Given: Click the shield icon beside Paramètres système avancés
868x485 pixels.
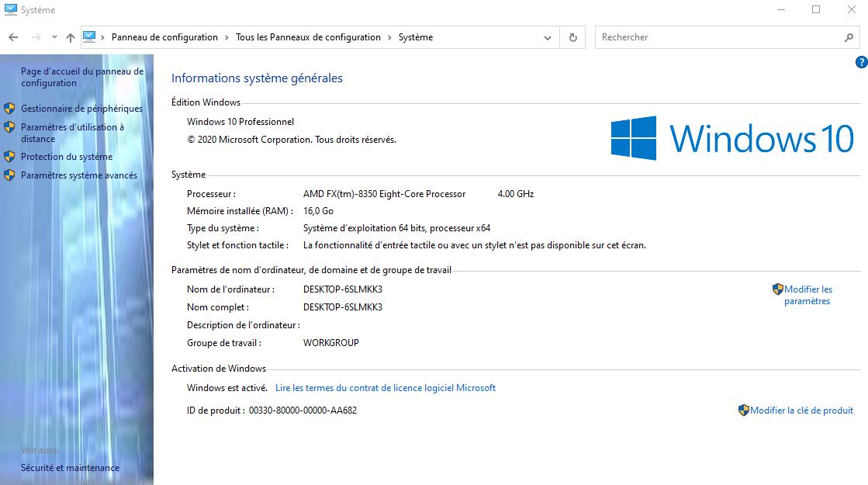Looking at the screenshot, I should [9, 175].
